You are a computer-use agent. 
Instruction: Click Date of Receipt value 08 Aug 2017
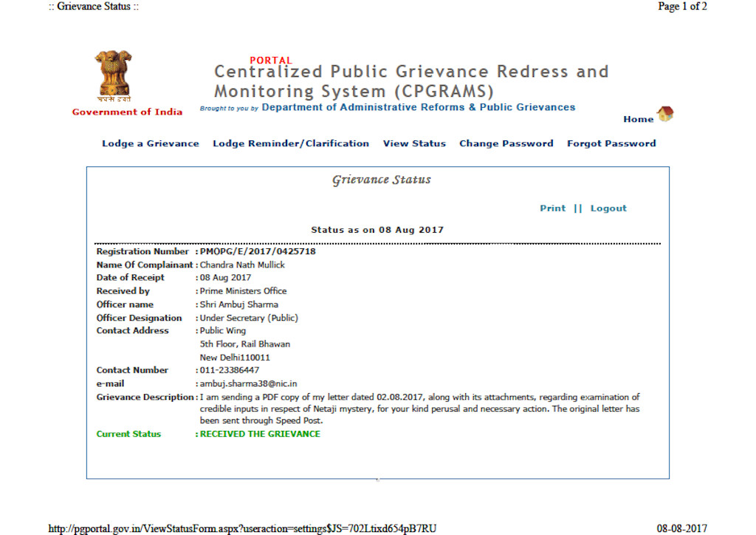[x=226, y=277]
